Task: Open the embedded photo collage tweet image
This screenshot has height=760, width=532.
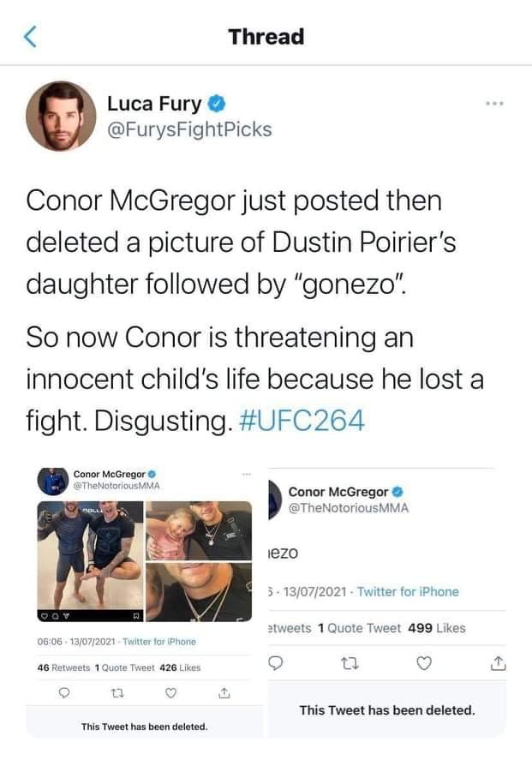Action: pos(144,562)
